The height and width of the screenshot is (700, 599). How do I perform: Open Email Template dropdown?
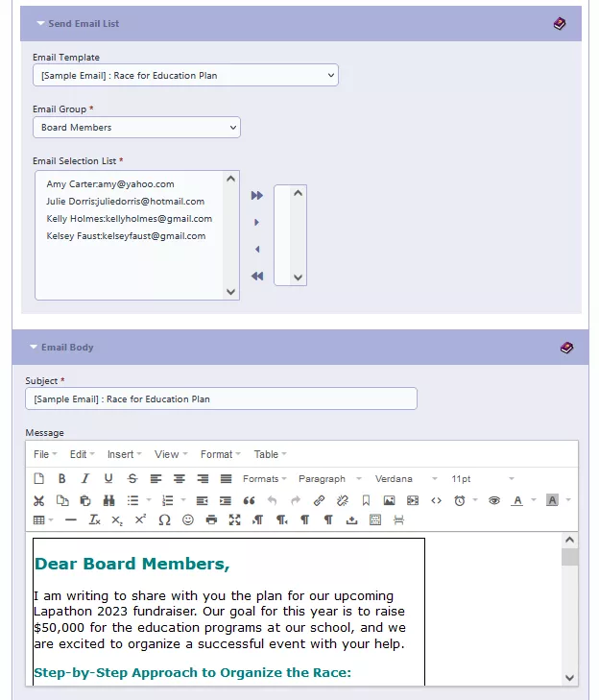point(185,75)
